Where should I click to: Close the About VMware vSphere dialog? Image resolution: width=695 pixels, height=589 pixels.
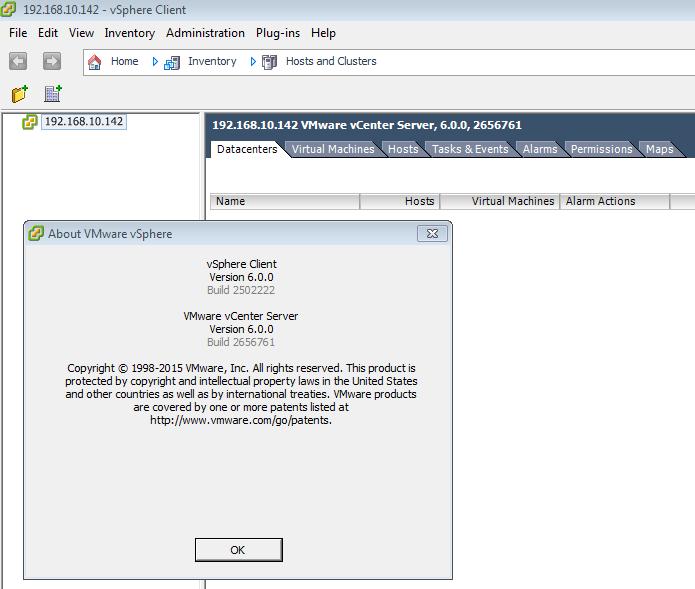click(x=432, y=234)
